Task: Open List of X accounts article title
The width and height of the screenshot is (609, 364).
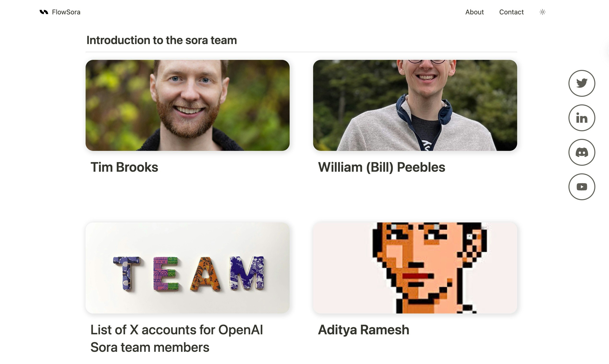Action: click(176, 338)
